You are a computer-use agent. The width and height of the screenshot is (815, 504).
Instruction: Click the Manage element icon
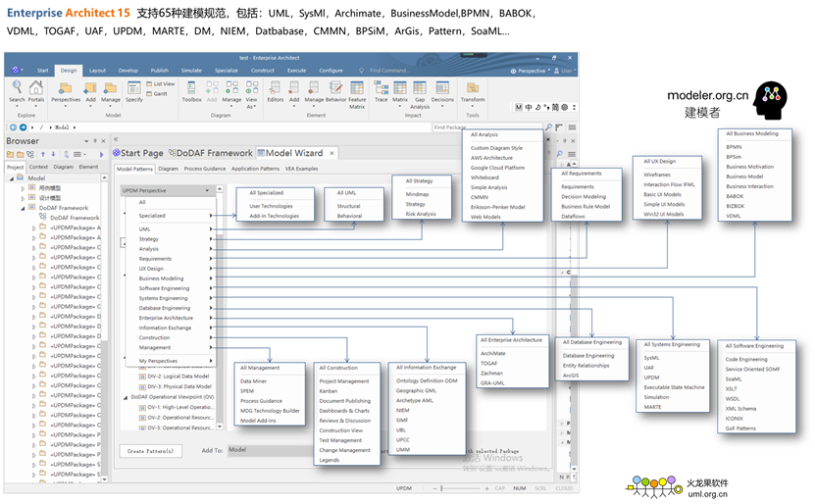tap(314, 91)
